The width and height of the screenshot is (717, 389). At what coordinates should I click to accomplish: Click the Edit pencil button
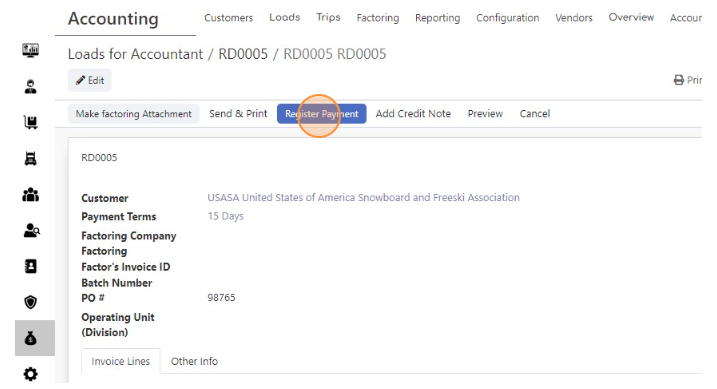click(x=90, y=80)
